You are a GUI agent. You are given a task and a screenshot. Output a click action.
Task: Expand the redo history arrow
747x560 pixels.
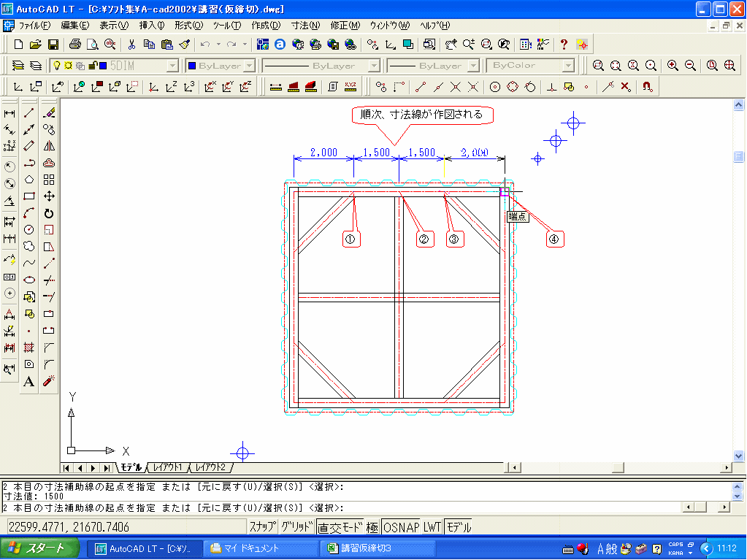click(x=245, y=45)
